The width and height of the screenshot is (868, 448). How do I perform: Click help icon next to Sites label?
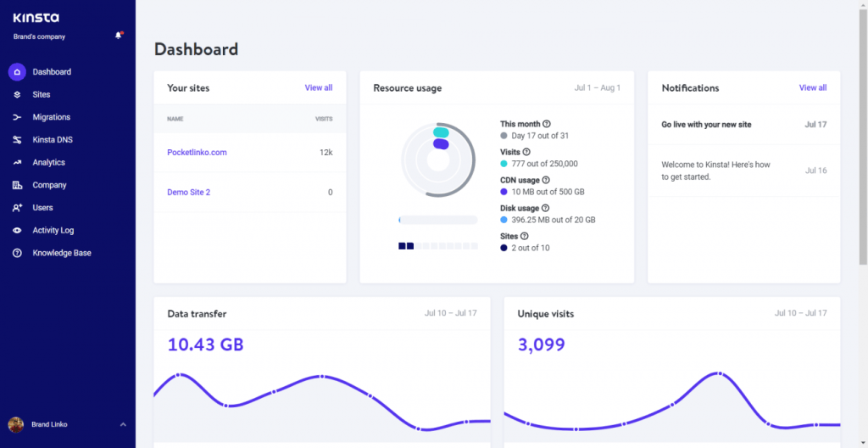pyautogui.click(x=524, y=236)
